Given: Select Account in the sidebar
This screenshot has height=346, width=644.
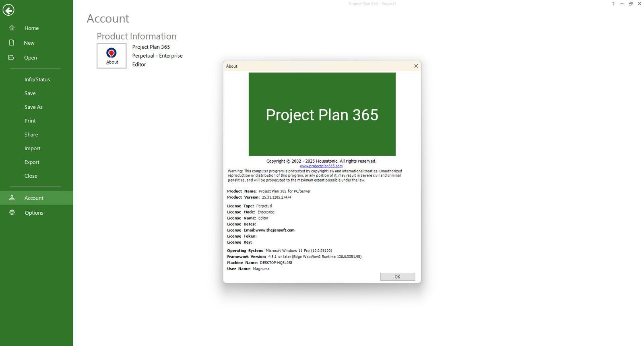Looking at the screenshot, I should click(36, 198).
